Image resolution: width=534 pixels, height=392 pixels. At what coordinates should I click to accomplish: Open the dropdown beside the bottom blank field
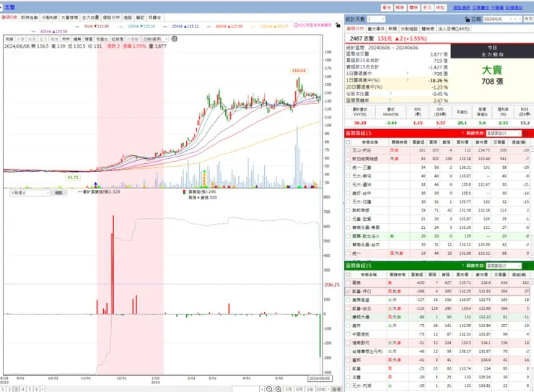pos(261,389)
